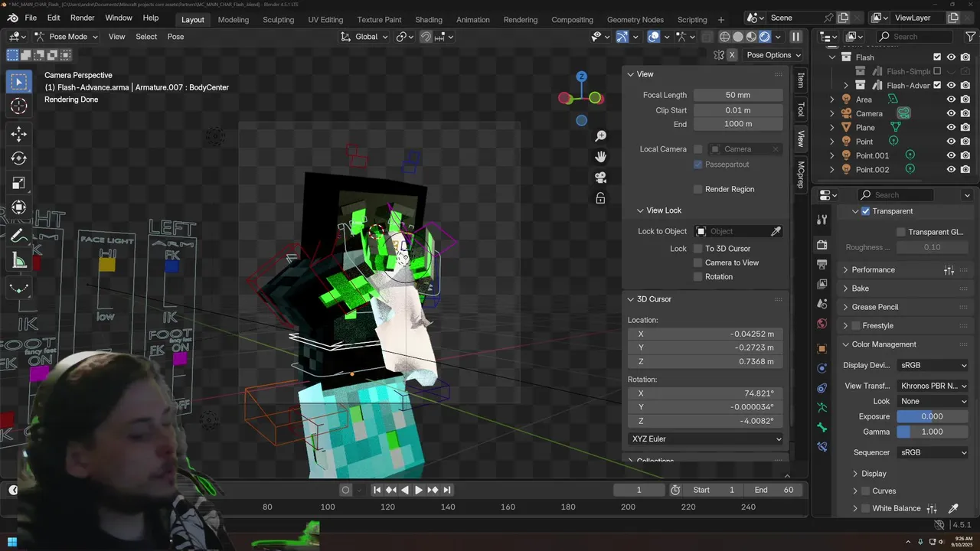Click the outliner search field
The height and width of the screenshot is (551, 980).
[x=916, y=37]
